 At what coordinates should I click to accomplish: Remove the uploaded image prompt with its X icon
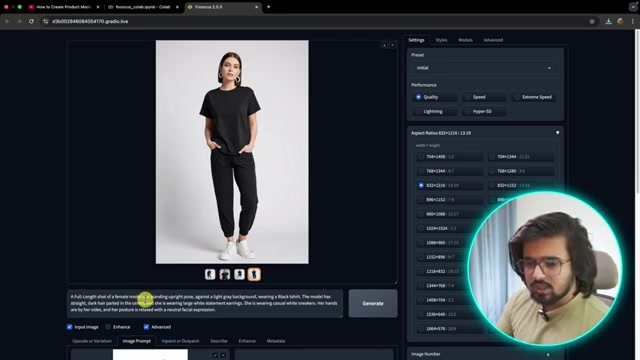pos(223,355)
